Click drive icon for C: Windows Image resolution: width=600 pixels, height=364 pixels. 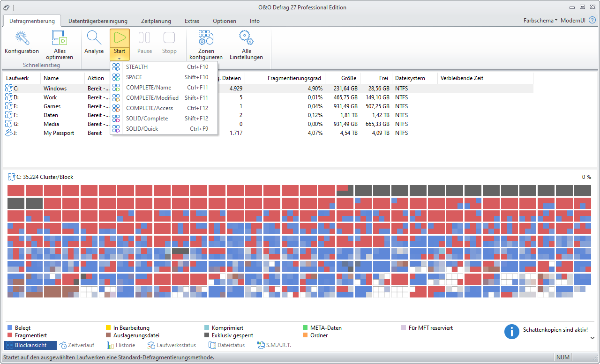click(x=9, y=88)
